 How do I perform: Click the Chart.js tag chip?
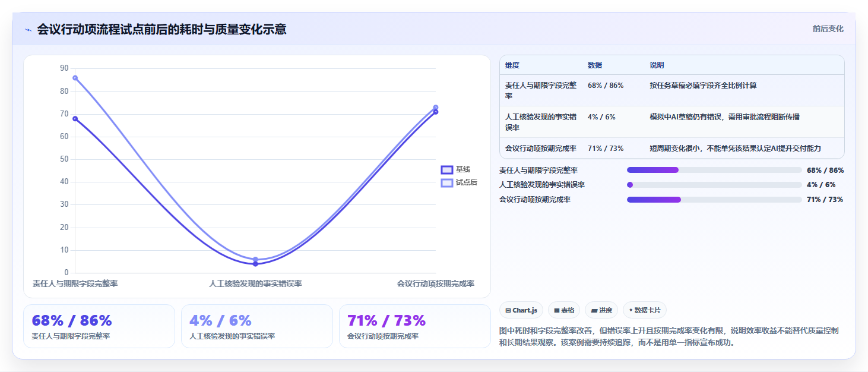coord(521,310)
